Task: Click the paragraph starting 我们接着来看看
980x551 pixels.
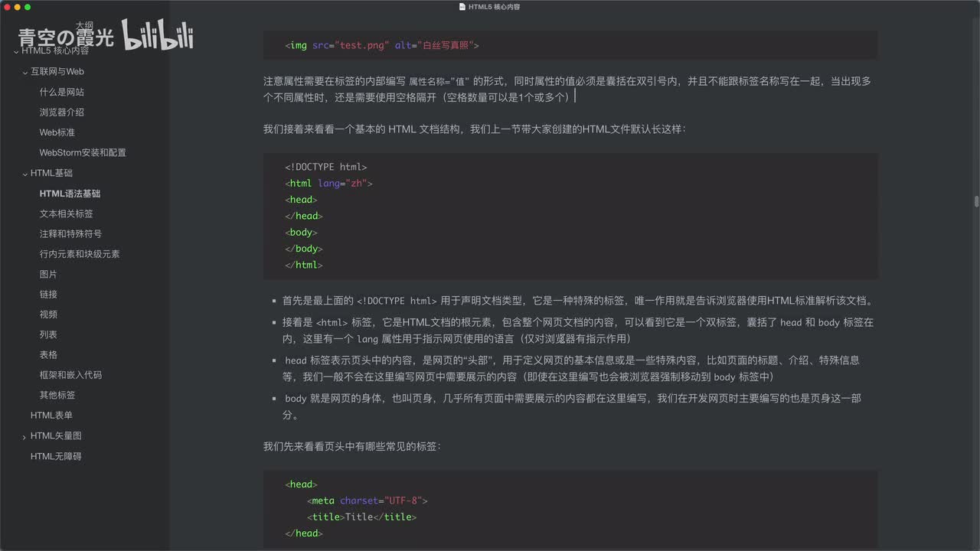Action: tap(475, 129)
